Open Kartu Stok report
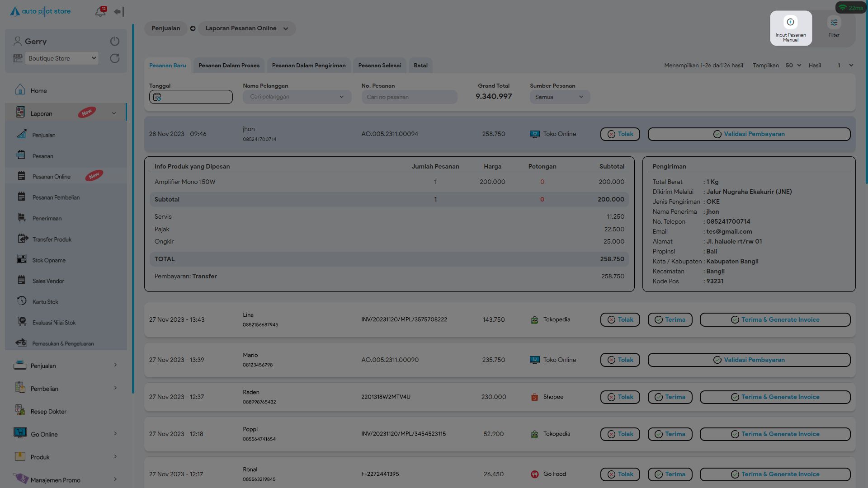Image resolution: width=868 pixels, height=488 pixels. click(x=45, y=302)
